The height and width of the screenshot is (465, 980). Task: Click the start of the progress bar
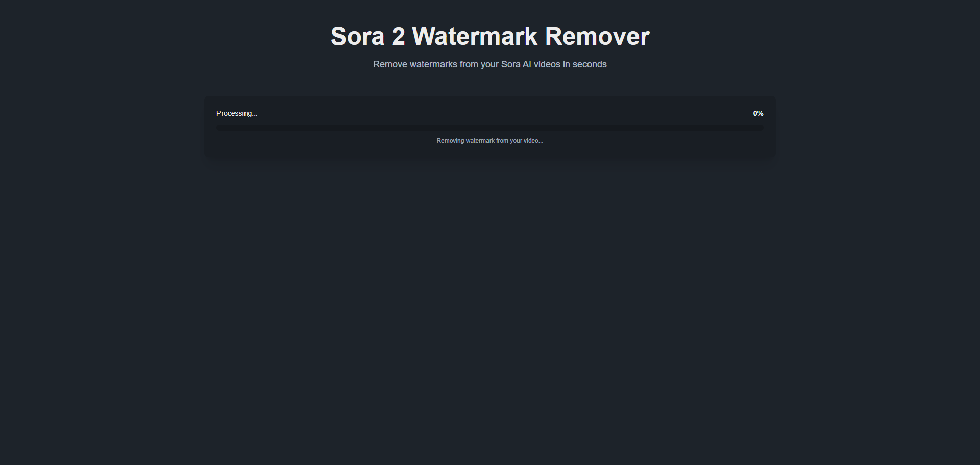click(219, 128)
